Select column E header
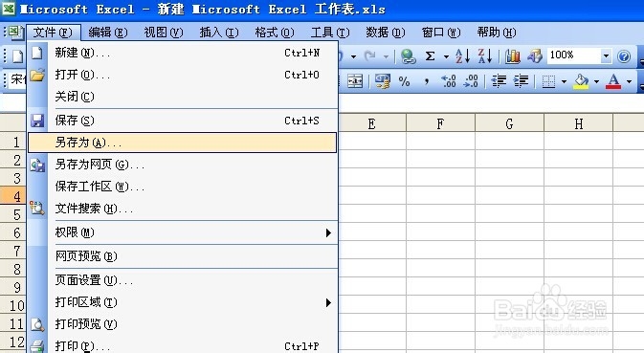The height and width of the screenshot is (353, 644). point(372,123)
